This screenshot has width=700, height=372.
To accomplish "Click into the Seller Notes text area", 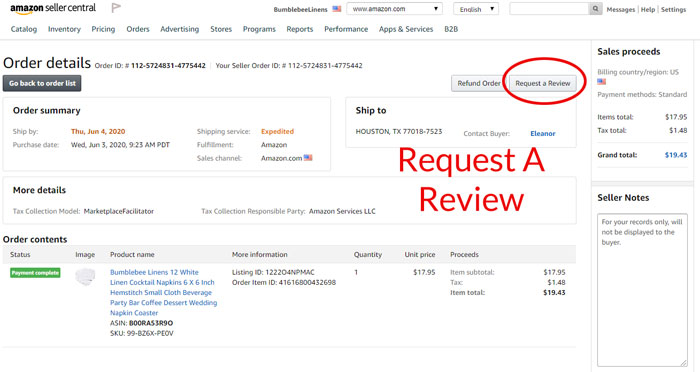I will tap(642, 290).
